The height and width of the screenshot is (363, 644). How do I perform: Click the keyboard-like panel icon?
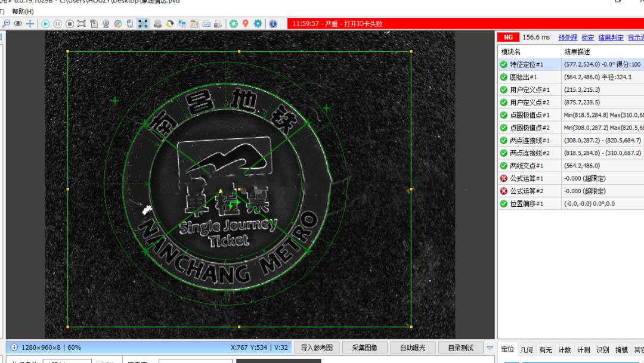click(x=206, y=24)
